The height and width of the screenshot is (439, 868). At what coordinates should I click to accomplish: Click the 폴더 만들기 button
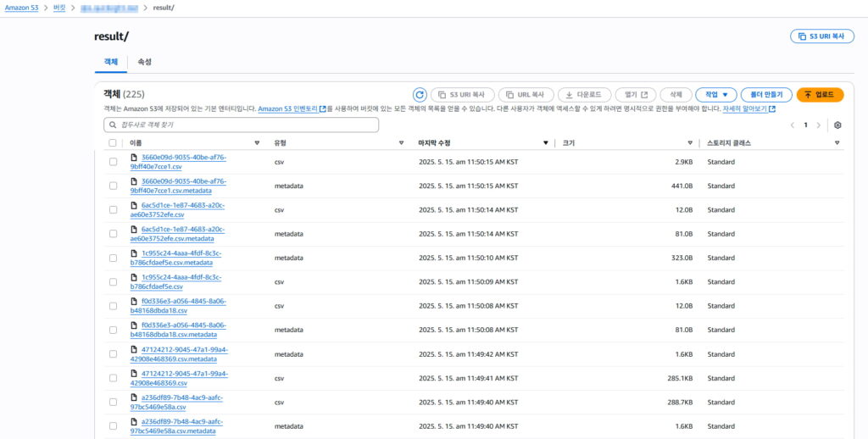click(766, 95)
